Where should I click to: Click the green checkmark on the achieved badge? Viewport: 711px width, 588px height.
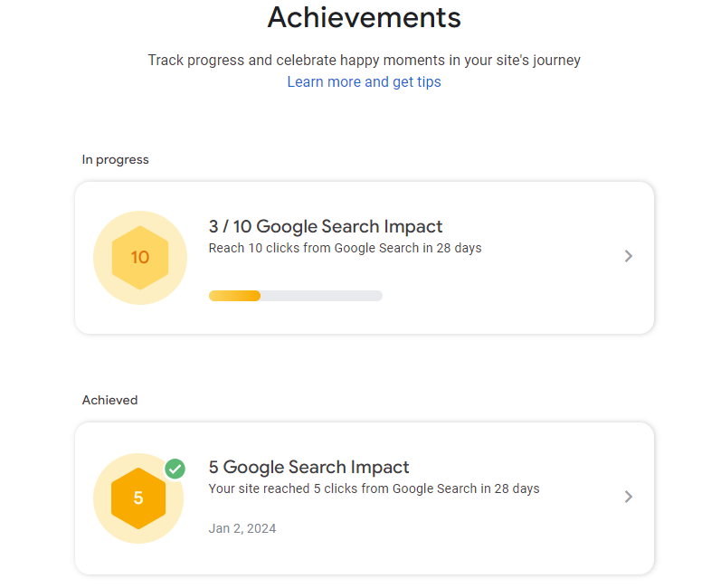[x=175, y=469]
